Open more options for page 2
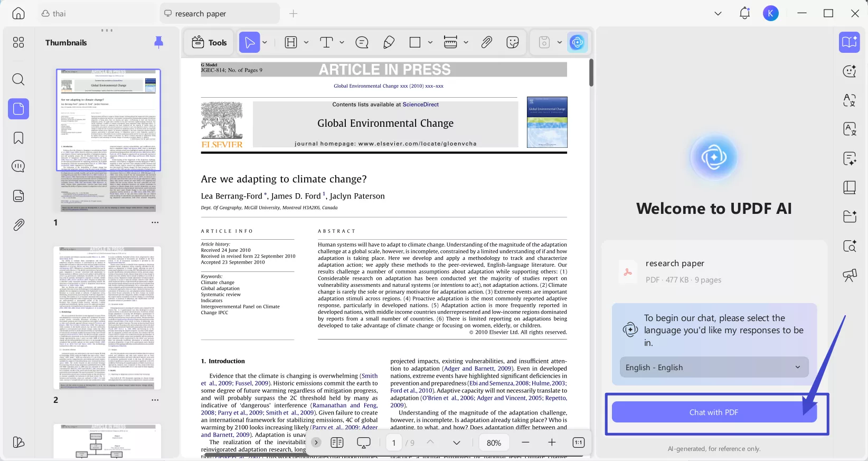This screenshot has height=461, width=868. tap(155, 400)
